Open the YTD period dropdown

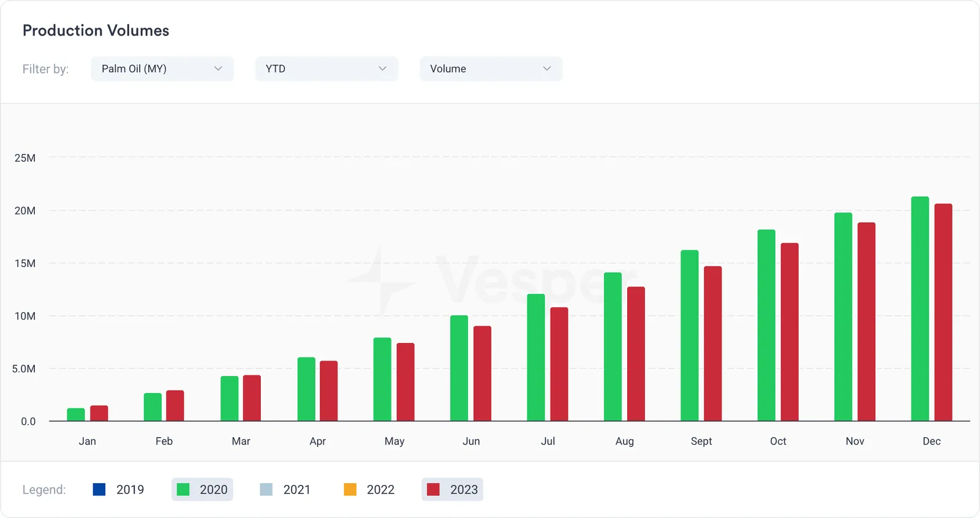[326, 69]
